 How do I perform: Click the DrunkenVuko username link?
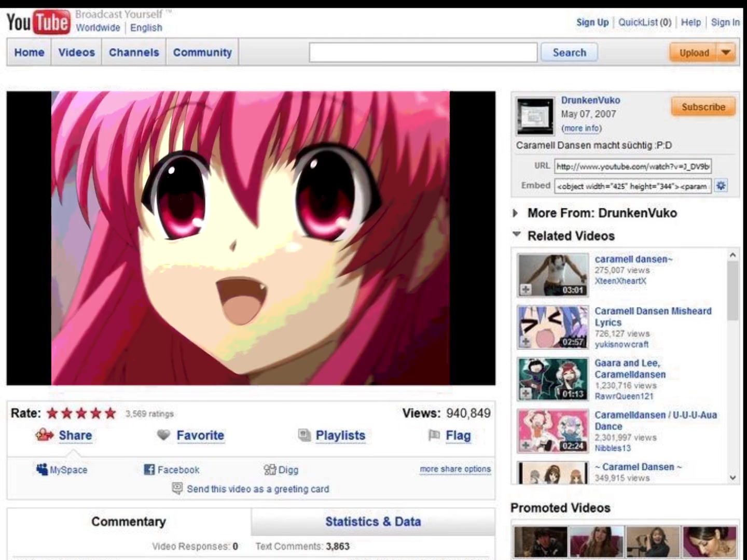590,100
